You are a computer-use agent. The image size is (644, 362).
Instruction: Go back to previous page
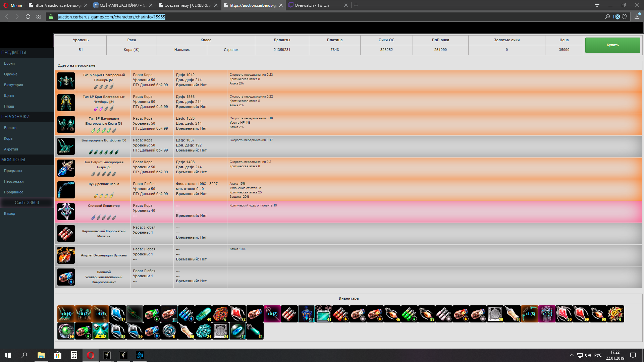(x=7, y=17)
